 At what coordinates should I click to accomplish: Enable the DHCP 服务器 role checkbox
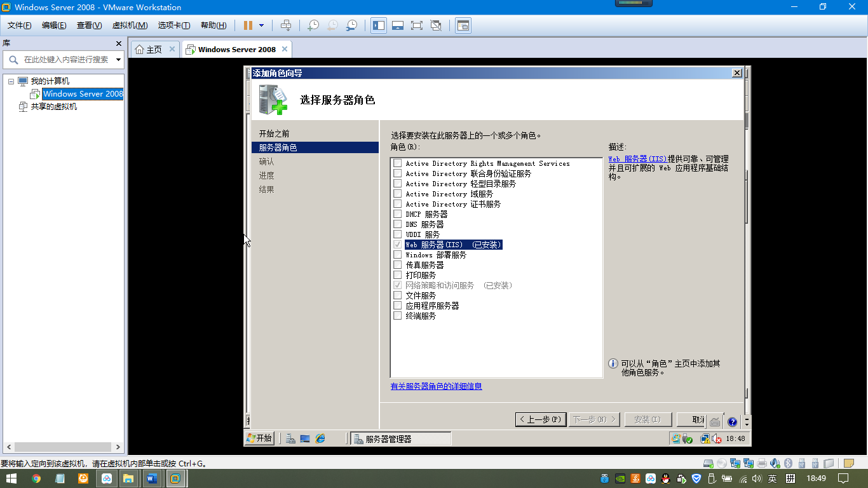pyautogui.click(x=398, y=214)
